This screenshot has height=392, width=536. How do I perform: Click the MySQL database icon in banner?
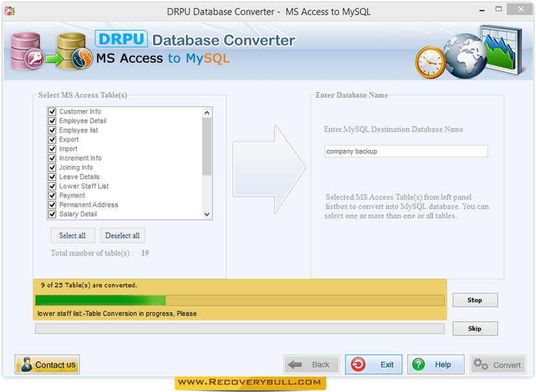[x=75, y=51]
